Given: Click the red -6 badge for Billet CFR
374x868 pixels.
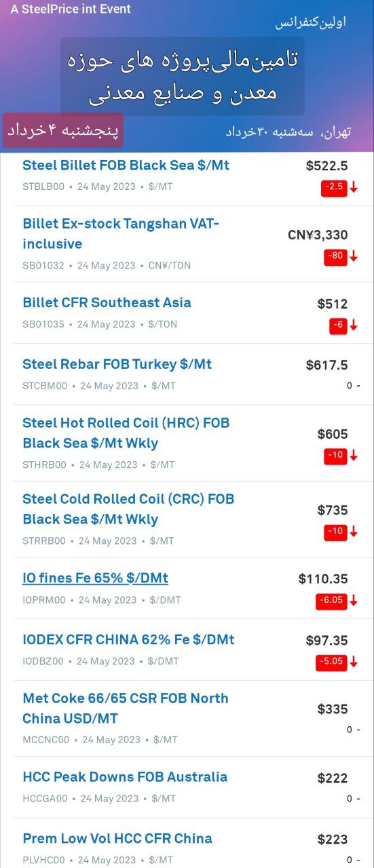Looking at the screenshot, I should click(339, 325).
